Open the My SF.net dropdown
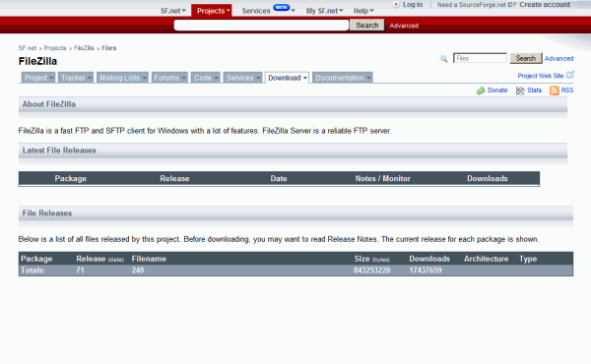This screenshot has height=364, width=591. (x=324, y=11)
